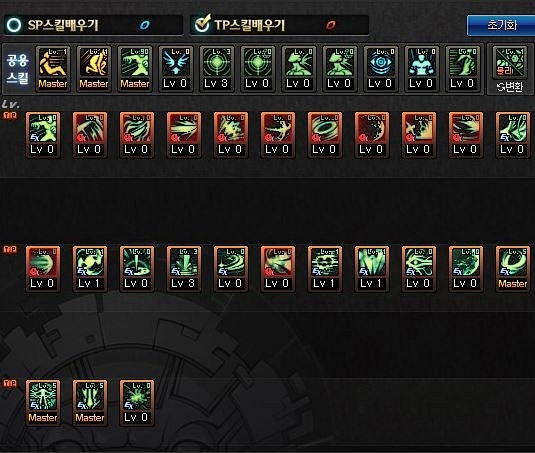Viewport: 535px width, 453px height.
Task: Click the red TP points counter value
Action: (x=330, y=25)
